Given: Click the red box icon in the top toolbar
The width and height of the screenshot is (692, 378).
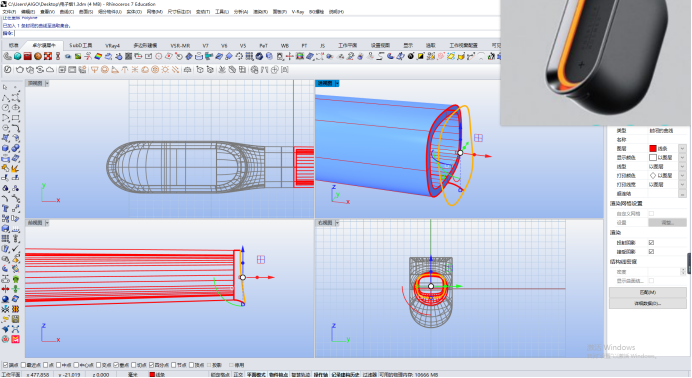Looking at the screenshot, I should [x=27, y=56].
